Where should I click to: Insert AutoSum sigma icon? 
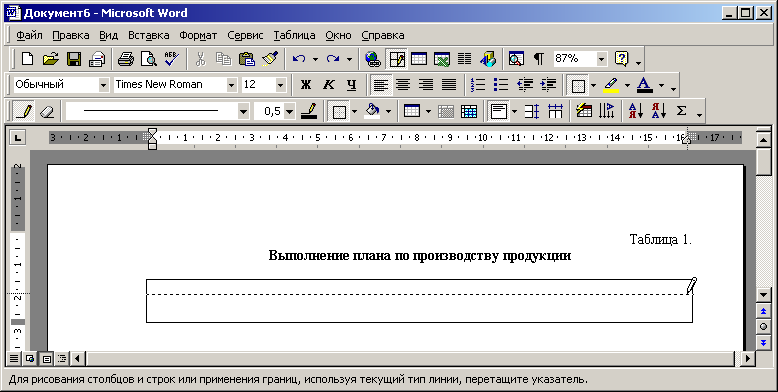pos(682,111)
